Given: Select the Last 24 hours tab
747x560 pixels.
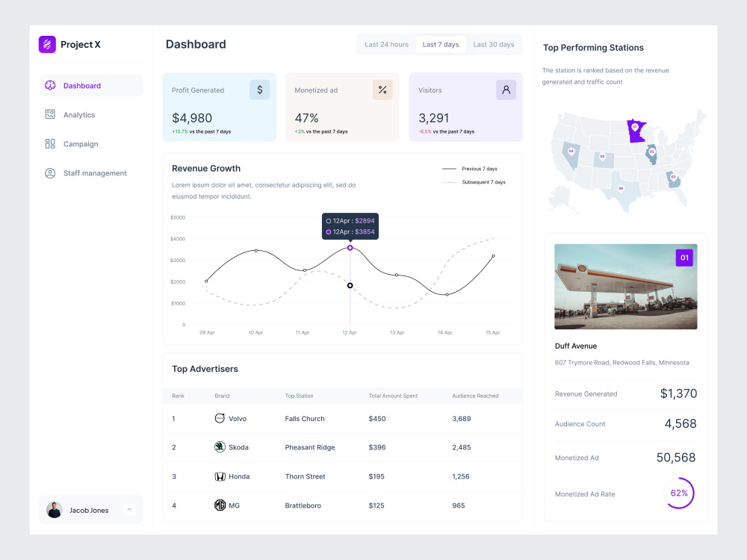Looking at the screenshot, I should click(386, 44).
